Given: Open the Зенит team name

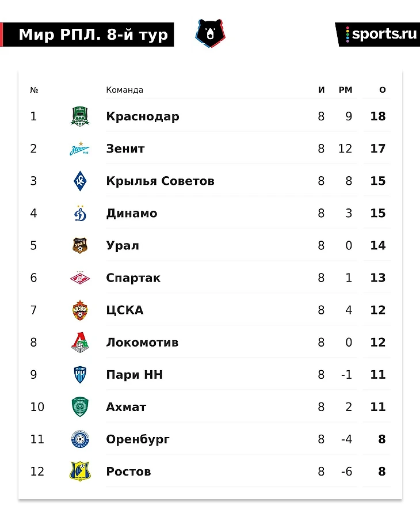Looking at the screenshot, I should coord(125,149).
